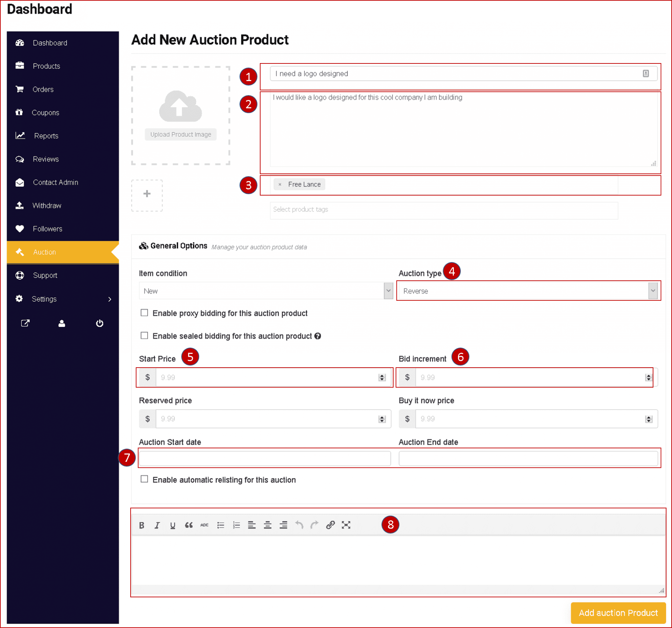Click the Buy it now stepper arrows
The height and width of the screenshot is (628, 672).
click(649, 419)
